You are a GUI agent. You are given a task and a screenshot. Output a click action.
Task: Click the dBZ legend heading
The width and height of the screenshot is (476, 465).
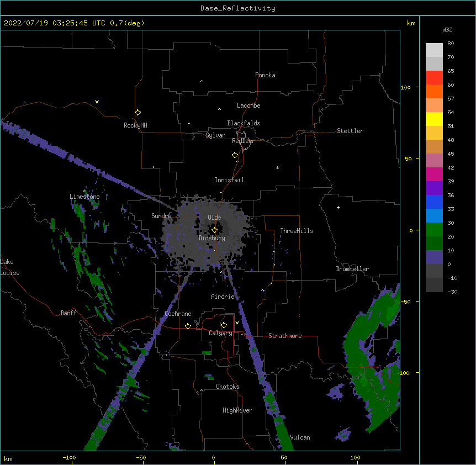pyautogui.click(x=447, y=30)
